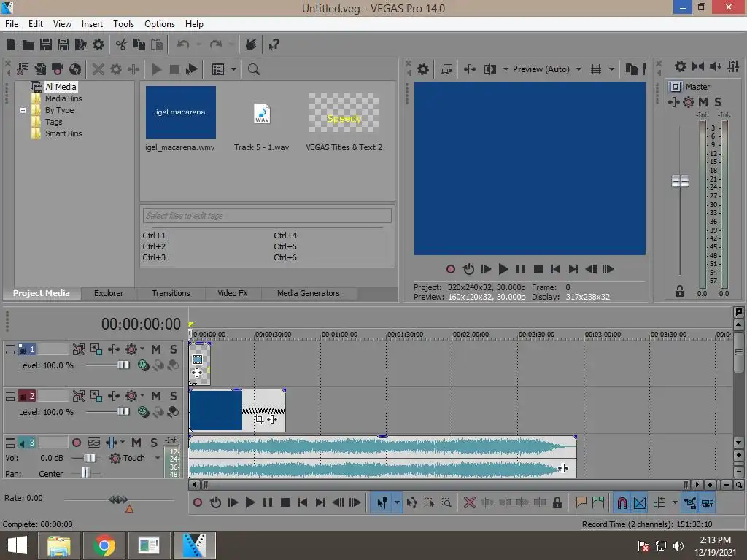
Task: Click the Preview on External Monitor icon
Action: pyautogui.click(x=446, y=69)
